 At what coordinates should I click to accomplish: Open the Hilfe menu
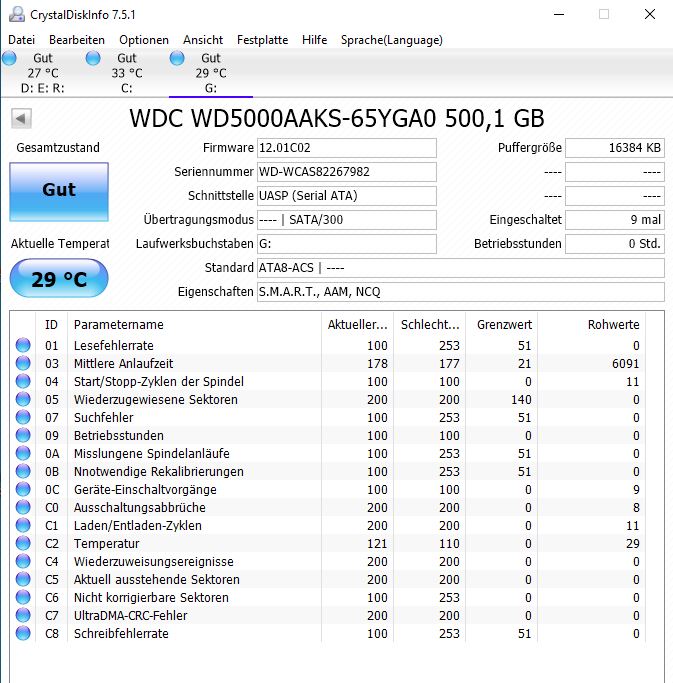click(x=315, y=40)
